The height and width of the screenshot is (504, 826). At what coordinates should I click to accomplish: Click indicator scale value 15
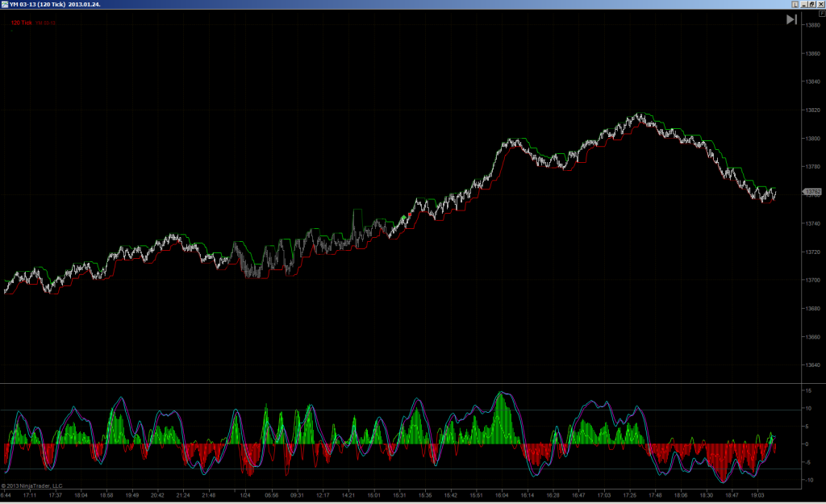point(808,391)
